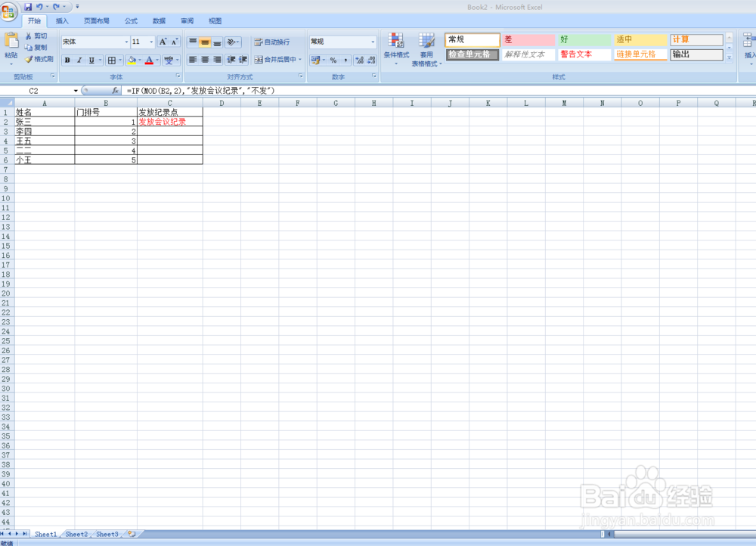Switch to the 视图 ribbon tab
756x546 pixels.
point(215,20)
